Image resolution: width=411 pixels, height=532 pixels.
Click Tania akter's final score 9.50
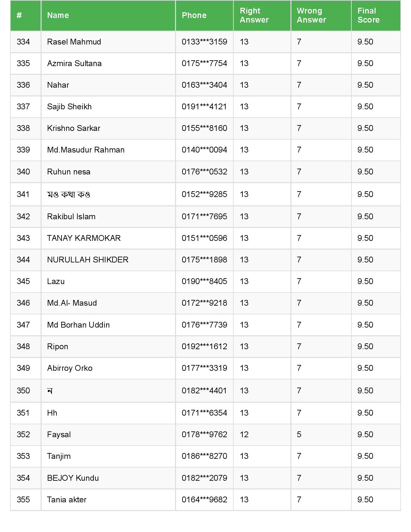[x=365, y=500]
